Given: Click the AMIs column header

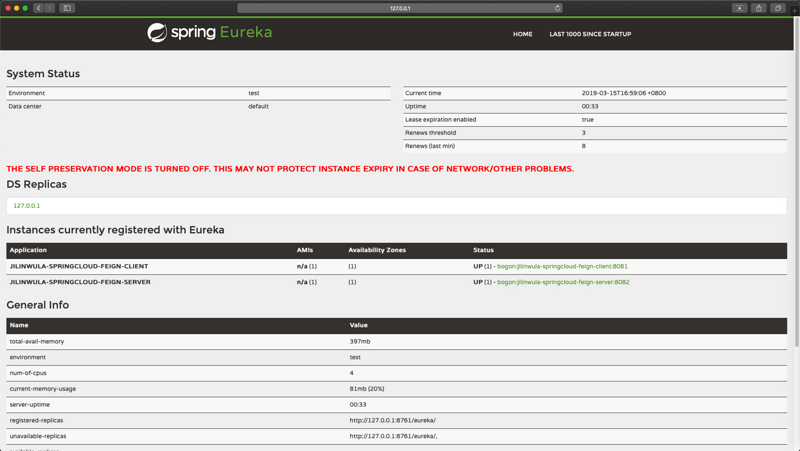Looking at the screenshot, I should click(305, 250).
